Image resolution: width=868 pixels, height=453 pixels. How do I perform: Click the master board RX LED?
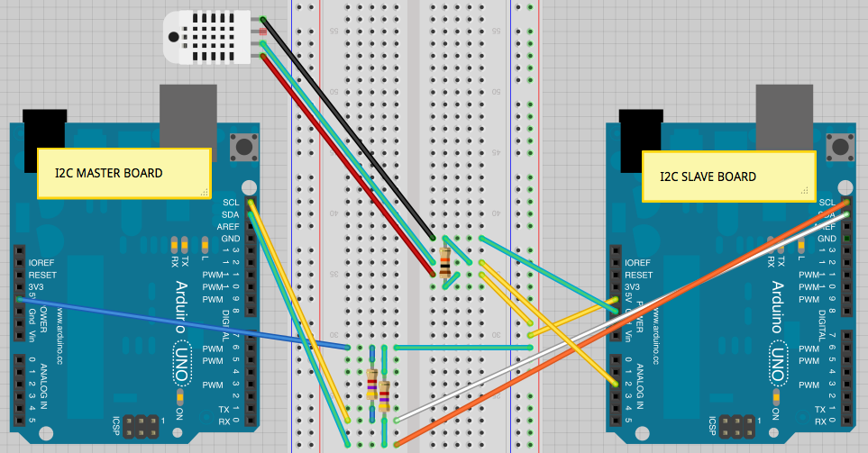[174, 244]
